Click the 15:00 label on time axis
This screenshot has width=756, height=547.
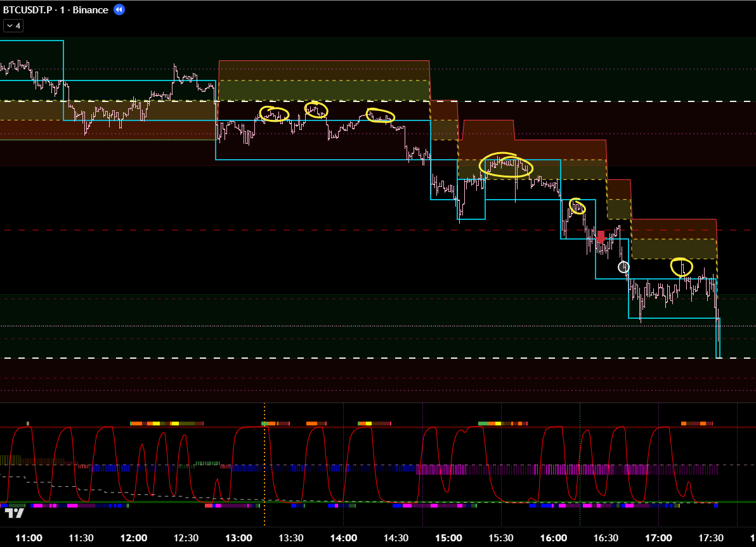click(448, 538)
